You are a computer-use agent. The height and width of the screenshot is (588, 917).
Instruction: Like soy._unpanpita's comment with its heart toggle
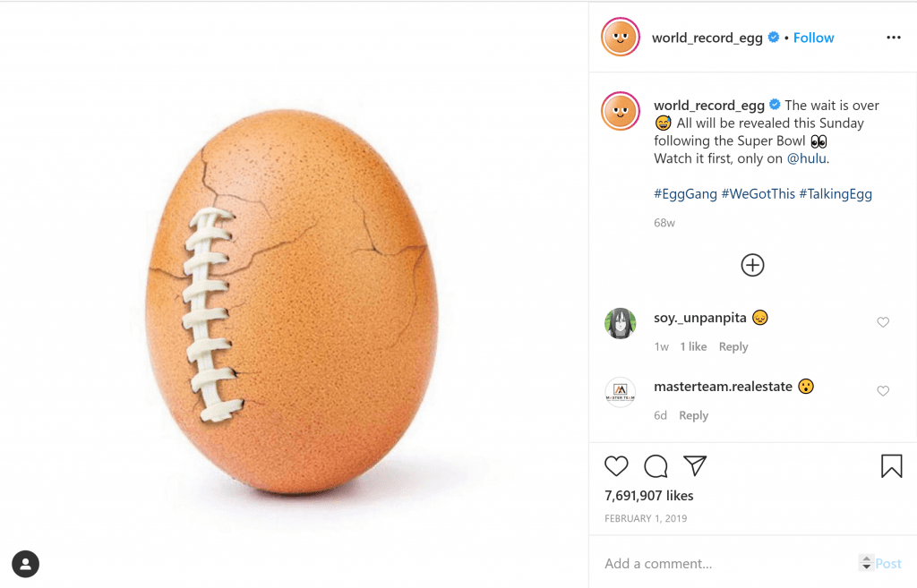pyautogui.click(x=883, y=322)
